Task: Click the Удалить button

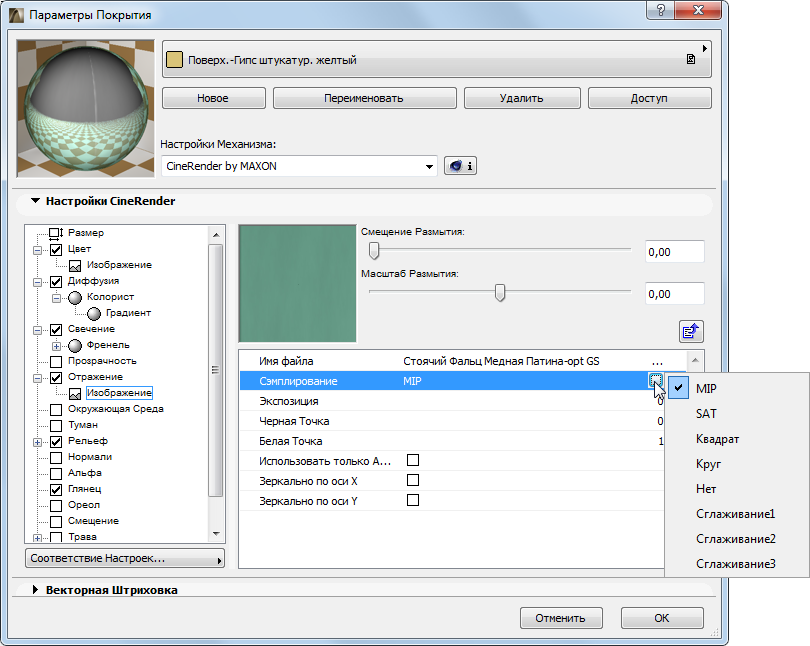Action: click(522, 98)
